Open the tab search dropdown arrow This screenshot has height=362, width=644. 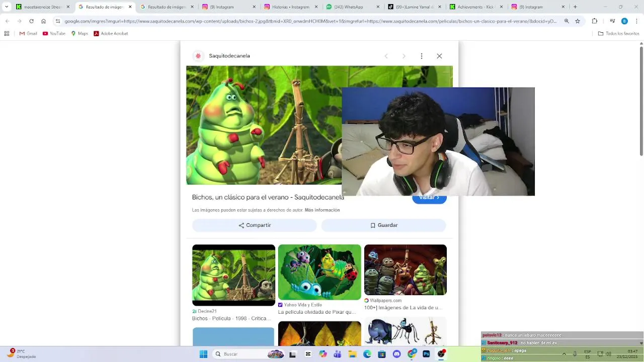click(7, 7)
